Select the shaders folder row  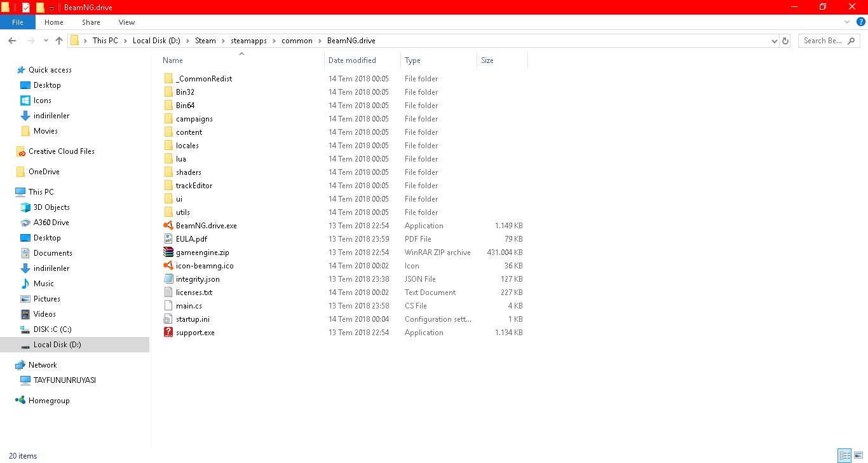(x=343, y=172)
